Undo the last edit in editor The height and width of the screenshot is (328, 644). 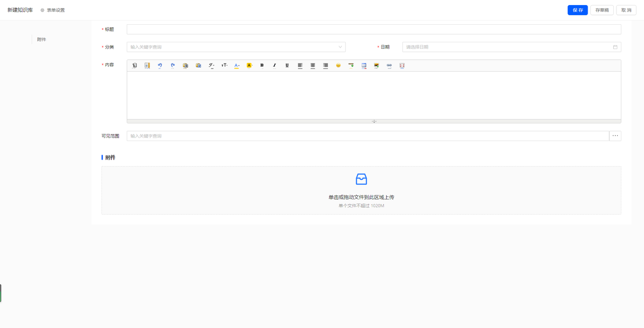[160, 65]
